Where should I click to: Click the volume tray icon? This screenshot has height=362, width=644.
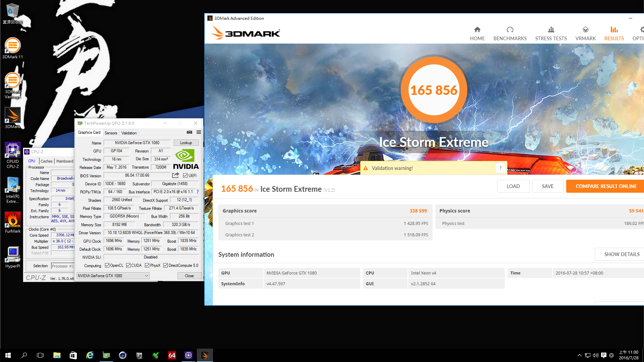(x=596, y=355)
